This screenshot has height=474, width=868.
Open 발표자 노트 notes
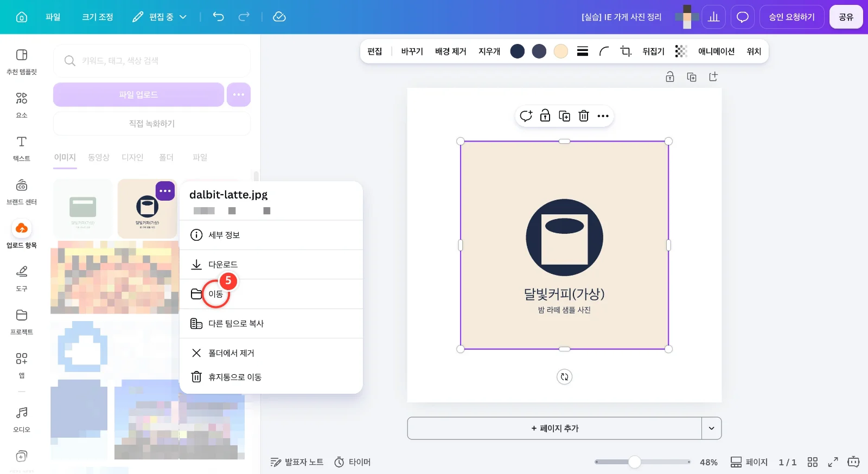297,462
